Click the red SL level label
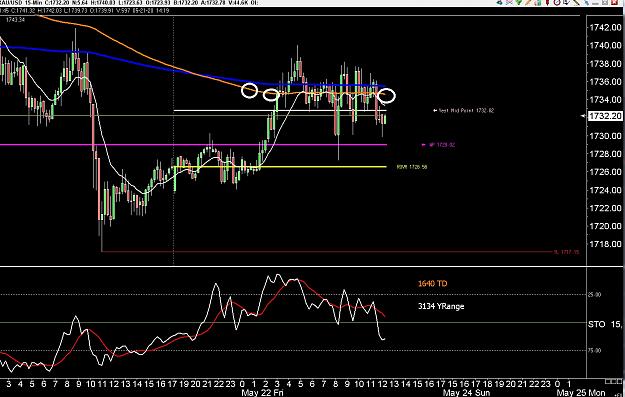 click(566, 252)
